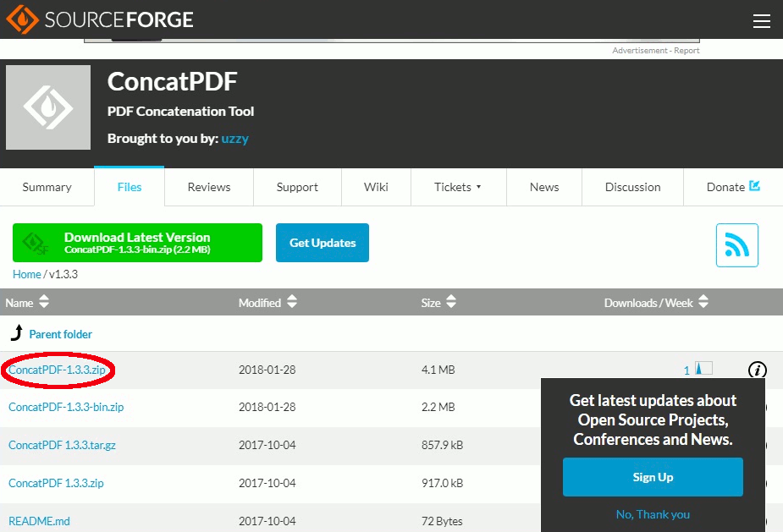Open downloads chart icon for ConcatPDF-1.3.3.zip
The width and height of the screenshot is (783, 532).
704,369
